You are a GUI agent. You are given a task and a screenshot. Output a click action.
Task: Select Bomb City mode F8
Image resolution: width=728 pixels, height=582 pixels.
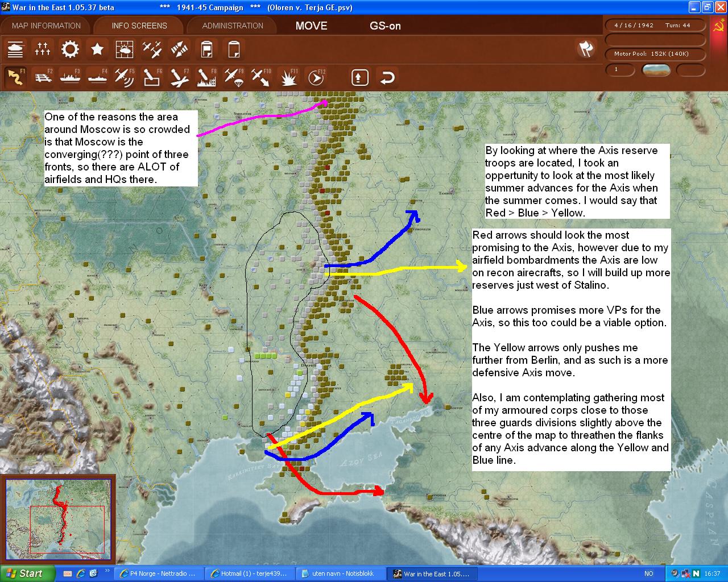pos(206,77)
